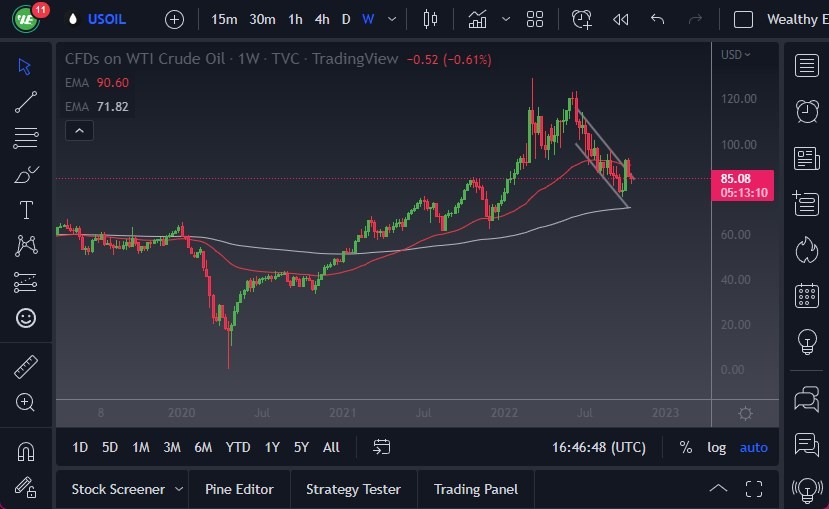Collapse the indicator legend chevron

(78, 130)
